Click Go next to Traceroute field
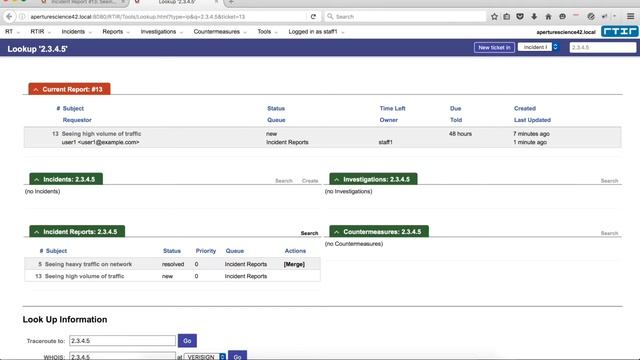Image resolution: width=640 pixels, height=360 pixels. (x=187, y=341)
